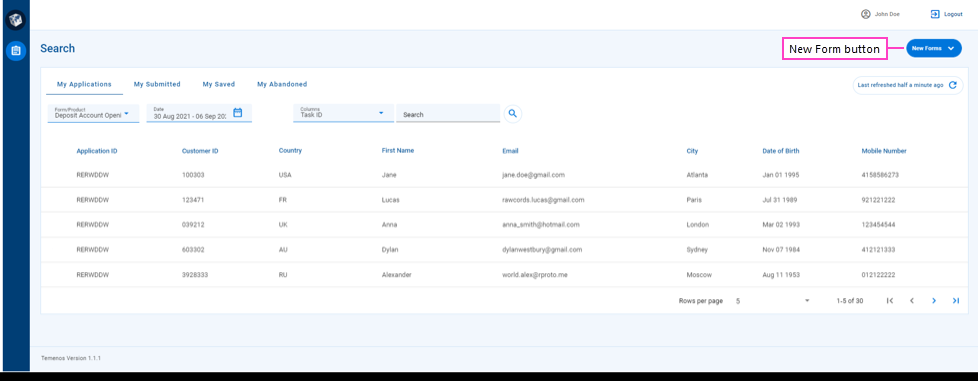
Task: Click the Date of Birth column header
Action: (x=781, y=151)
